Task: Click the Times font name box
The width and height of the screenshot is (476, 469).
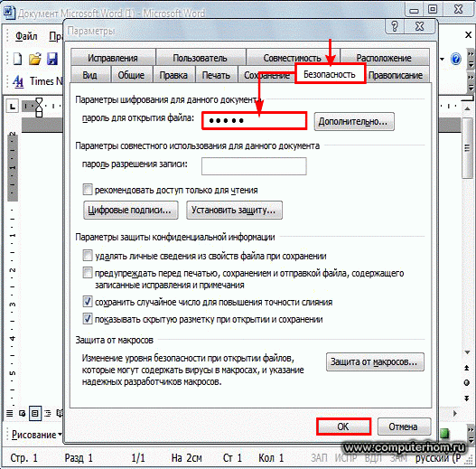Action: point(46,81)
